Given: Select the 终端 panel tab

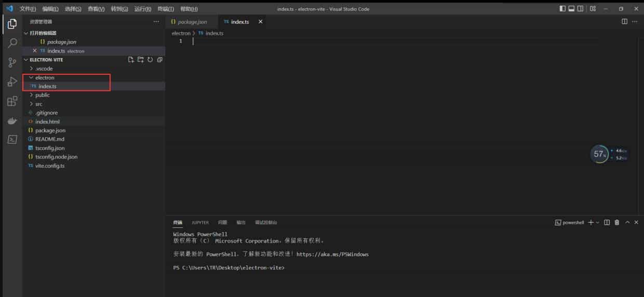Looking at the screenshot, I should click(178, 222).
